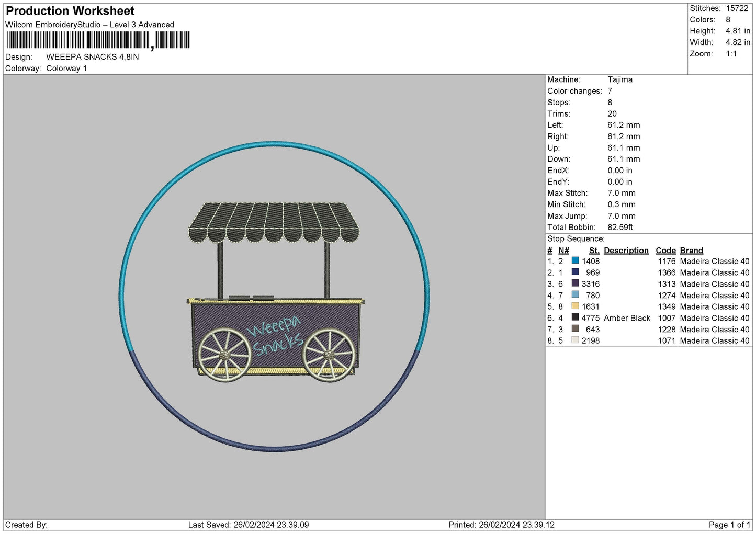The image size is (756, 534).
Task: Click the Created By label
Action: [x=26, y=525]
